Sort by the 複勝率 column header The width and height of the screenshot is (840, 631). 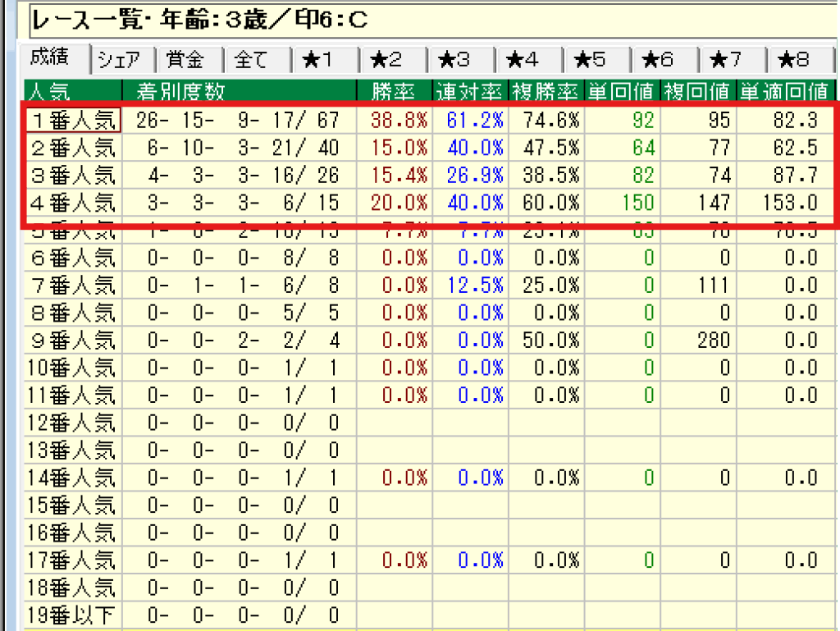point(546,90)
